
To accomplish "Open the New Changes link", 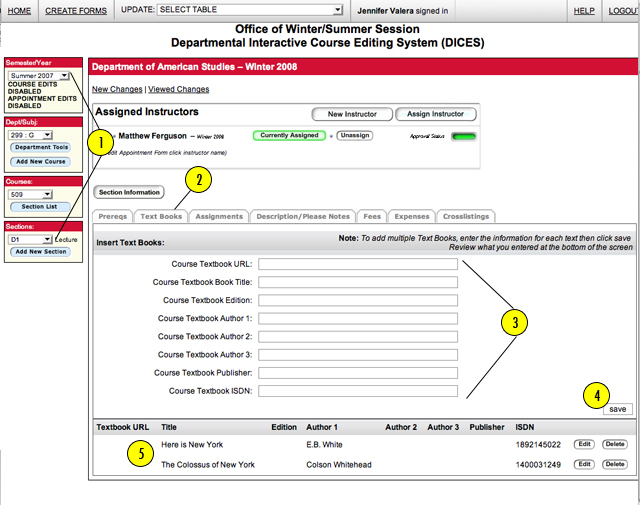I will click(117, 89).
